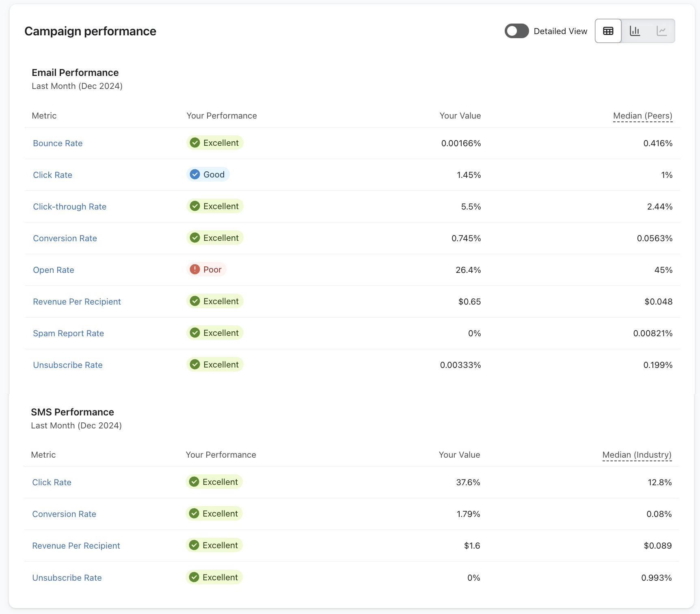Switch to line chart view icon
The height and width of the screenshot is (614, 700).
point(661,31)
